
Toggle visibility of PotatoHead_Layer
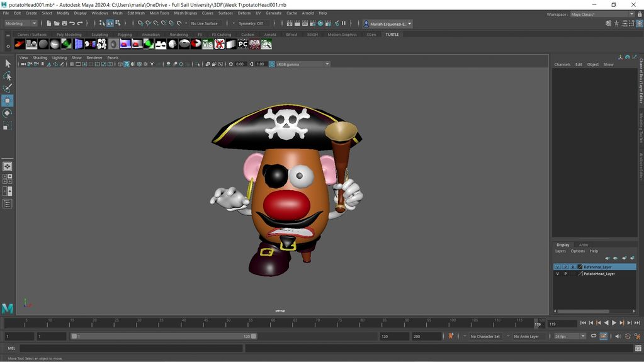click(557, 274)
